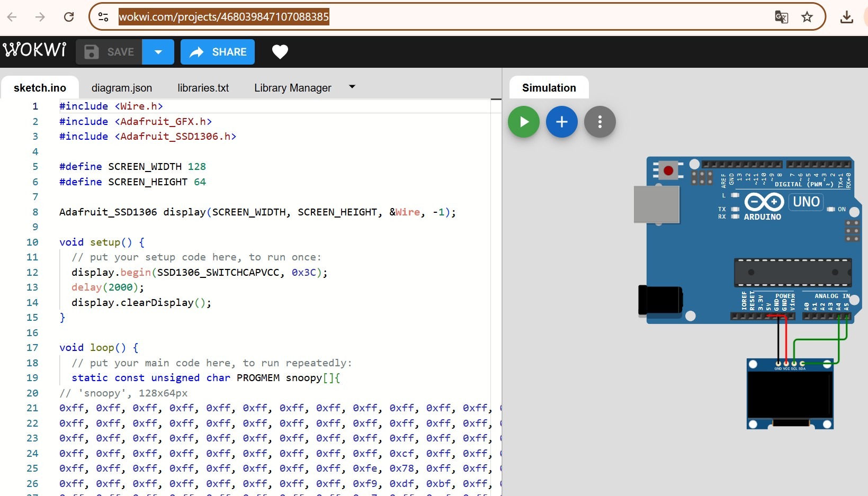Like the project with the heart icon
This screenshot has height=496, width=868.
(x=280, y=51)
